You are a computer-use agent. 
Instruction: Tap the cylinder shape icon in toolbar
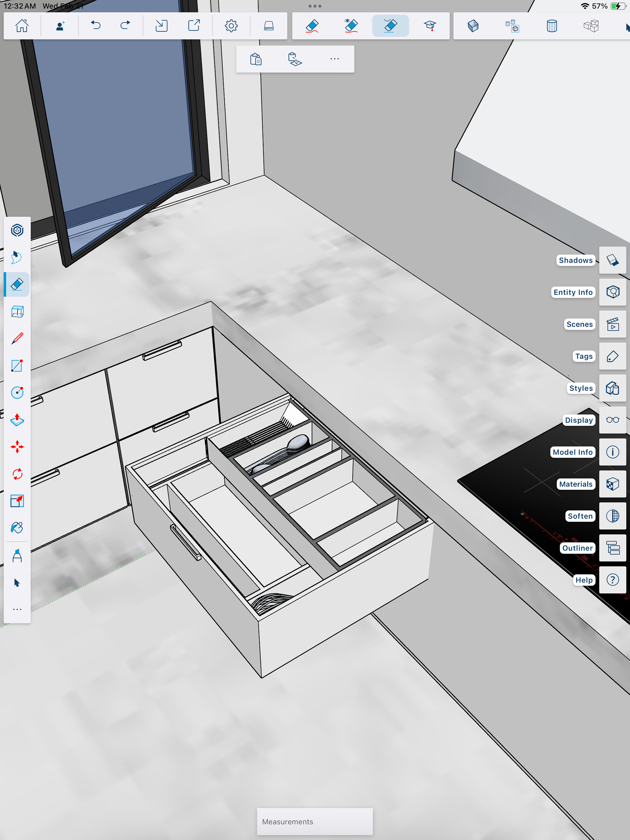tap(552, 26)
